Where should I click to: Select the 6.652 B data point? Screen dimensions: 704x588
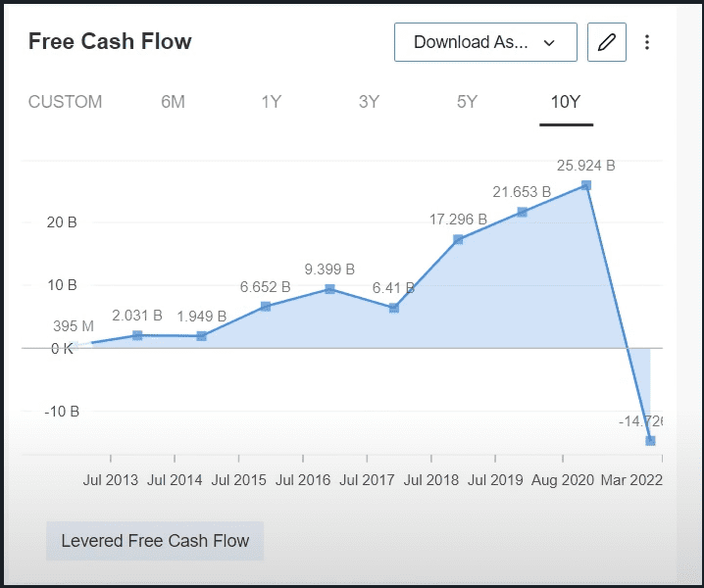pos(266,307)
